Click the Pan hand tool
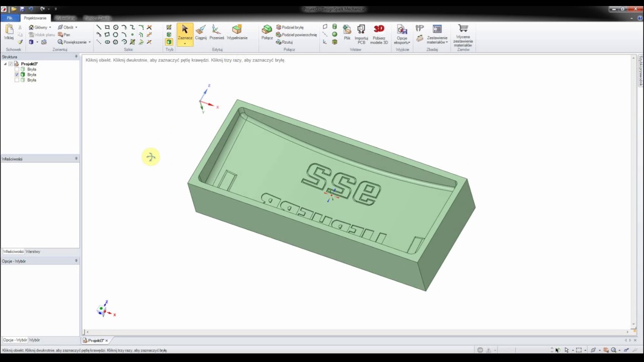Viewport: 644px width, 362px height. pyautogui.click(x=64, y=35)
